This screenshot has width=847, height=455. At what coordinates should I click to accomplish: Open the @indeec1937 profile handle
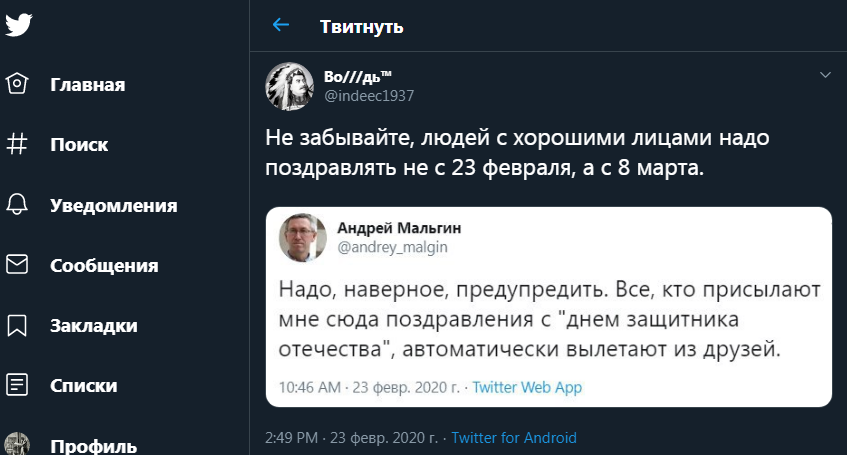pos(369,96)
